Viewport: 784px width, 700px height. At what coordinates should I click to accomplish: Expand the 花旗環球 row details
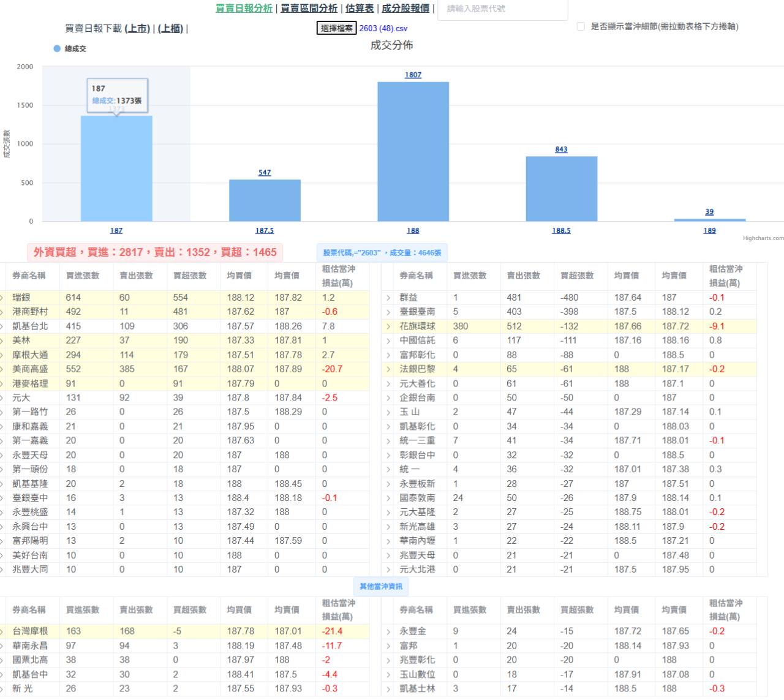pos(388,326)
